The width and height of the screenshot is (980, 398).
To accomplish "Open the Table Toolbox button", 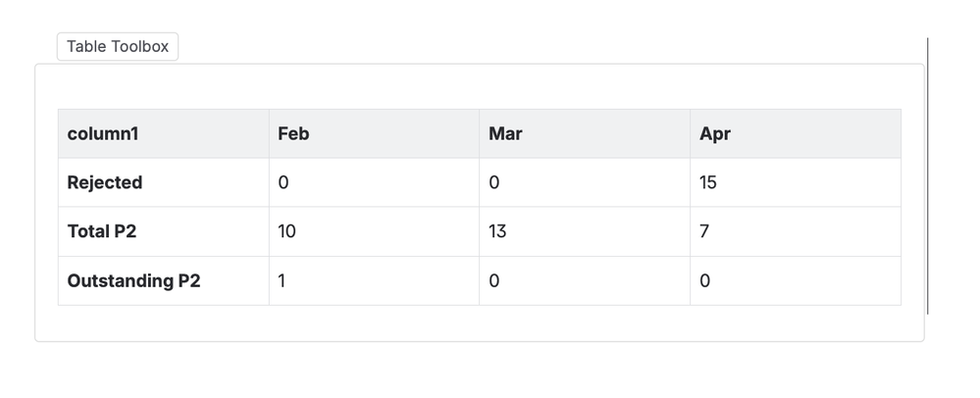I will pyautogui.click(x=118, y=47).
